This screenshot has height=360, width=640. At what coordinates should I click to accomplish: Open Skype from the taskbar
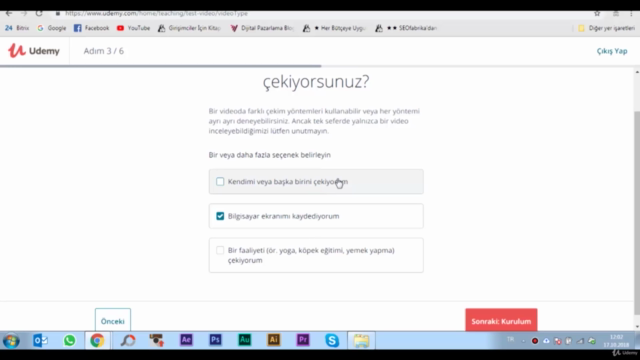point(332,340)
